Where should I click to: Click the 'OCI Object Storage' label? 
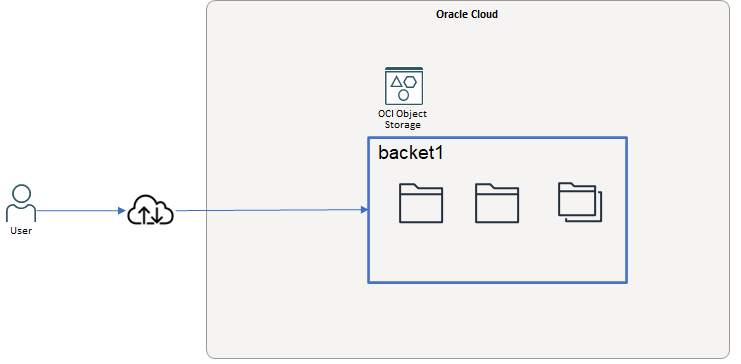[x=402, y=119]
